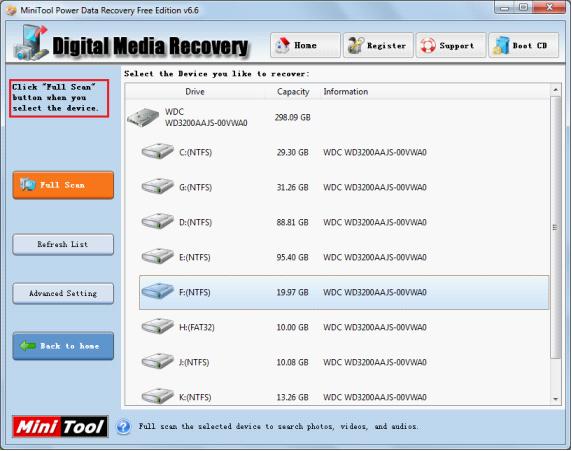Screen dimensions: 572x451
Task: Open the Register option
Action: point(378,45)
